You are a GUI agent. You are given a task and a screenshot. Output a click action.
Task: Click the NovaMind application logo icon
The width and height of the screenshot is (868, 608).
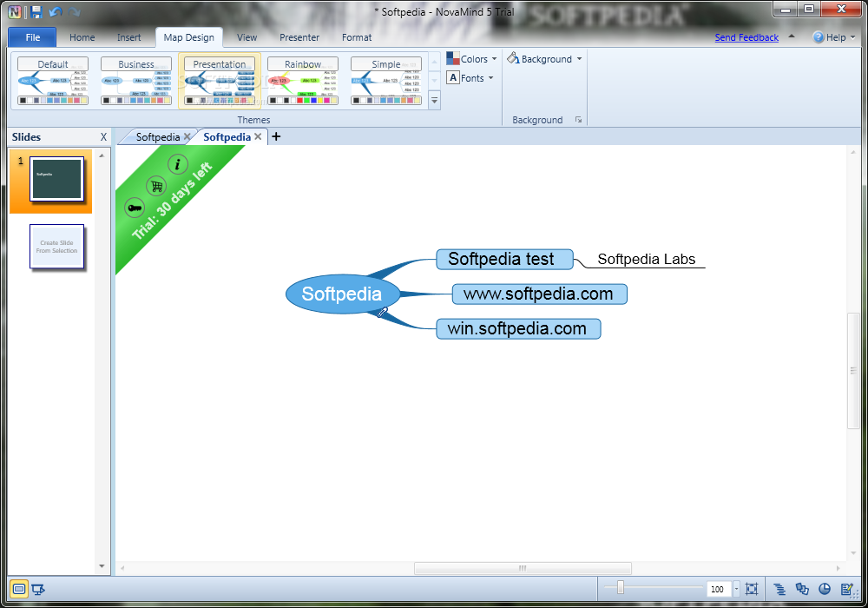coord(15,11)
